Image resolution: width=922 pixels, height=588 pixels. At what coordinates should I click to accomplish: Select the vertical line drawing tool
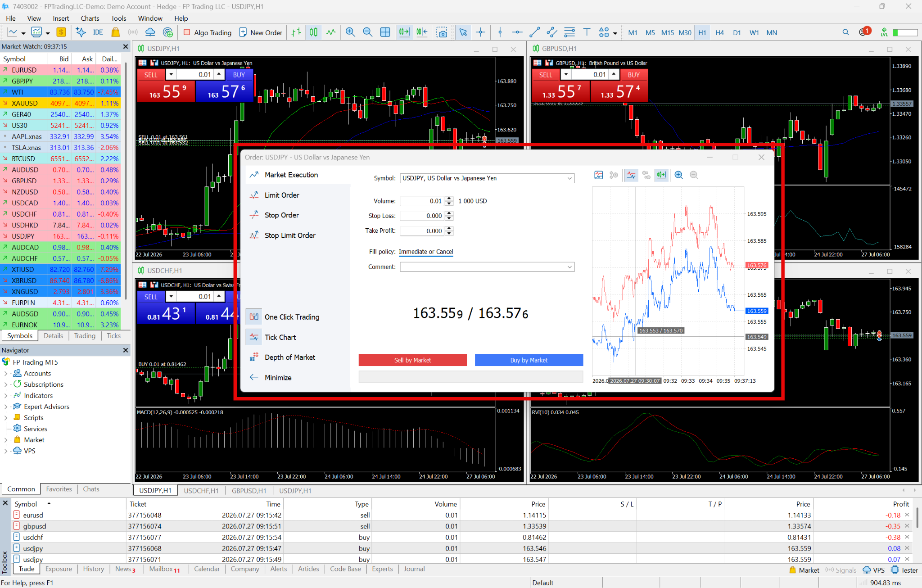pos(500,32)
